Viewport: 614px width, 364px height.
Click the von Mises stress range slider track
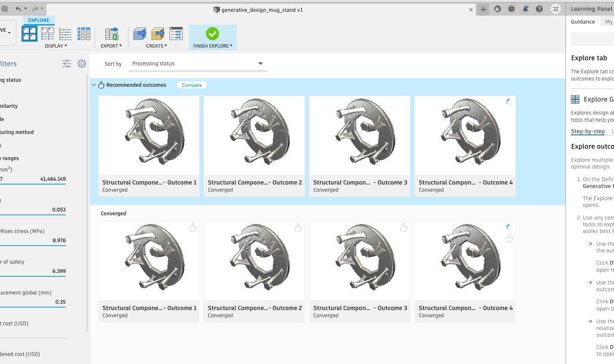tap(33, 246)
